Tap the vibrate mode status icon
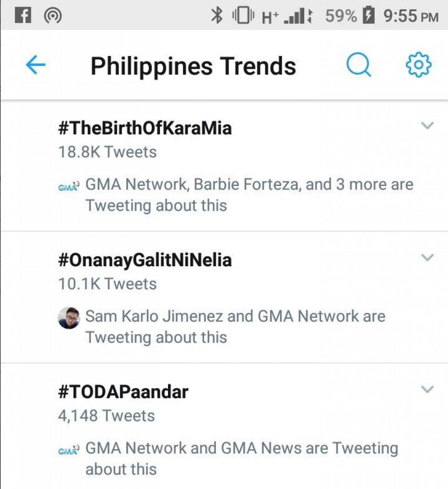Image resolution: width=448 pixels, height=489 pixels. 243,16
